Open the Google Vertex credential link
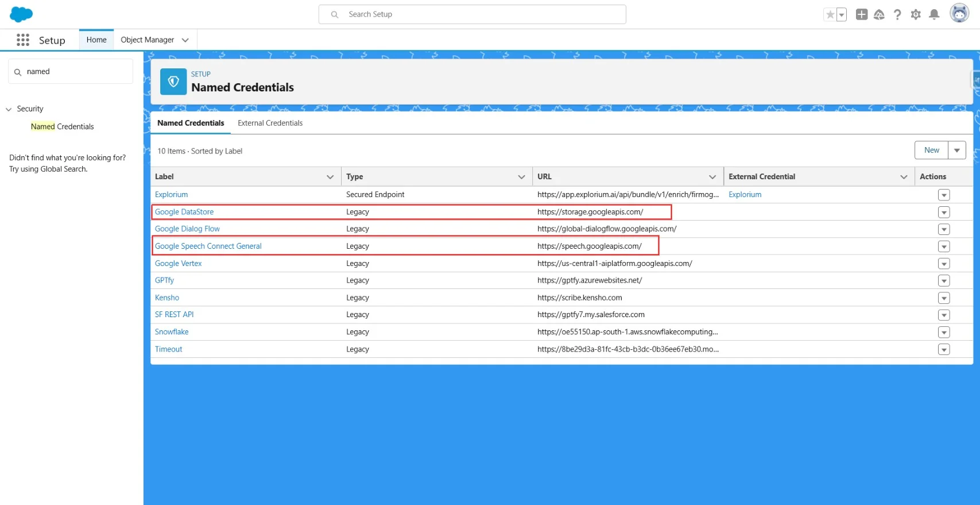This screenshot has height=505, width=980. (x=178, y=263)
